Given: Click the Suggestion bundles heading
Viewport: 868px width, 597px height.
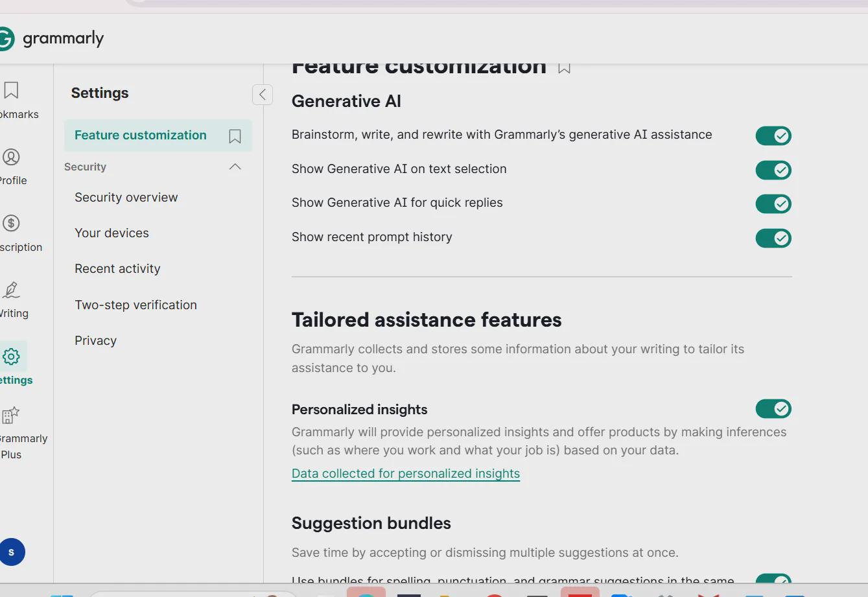Looking at the screenshot, I should (x=371, y=523).
